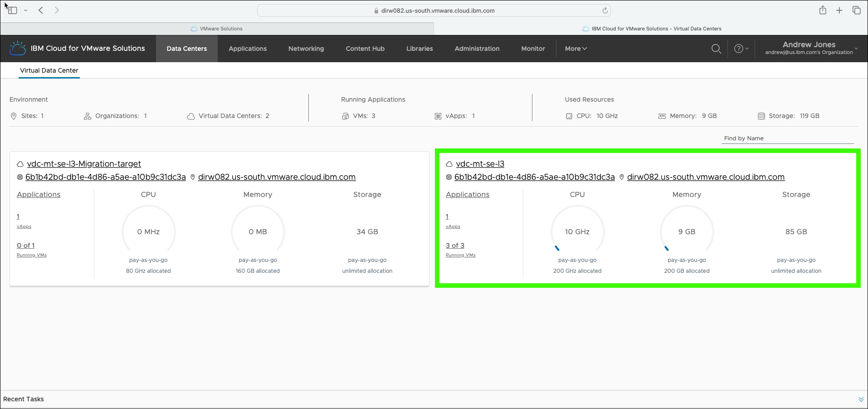Click the '3 of 3' Running VMs link
The height and width of the screenshot is (409, 868).
click(x=455, y=246)
